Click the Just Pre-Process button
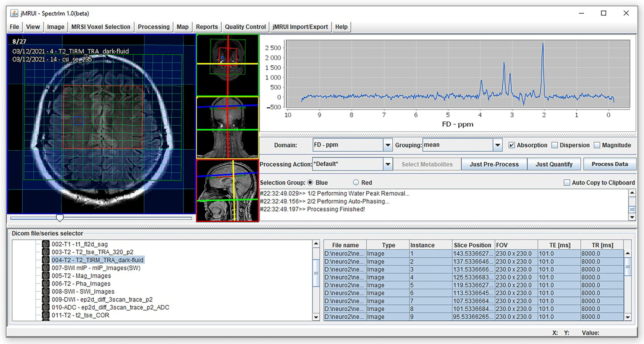Viewport: 644px width, 344px height. pos(494,164)
